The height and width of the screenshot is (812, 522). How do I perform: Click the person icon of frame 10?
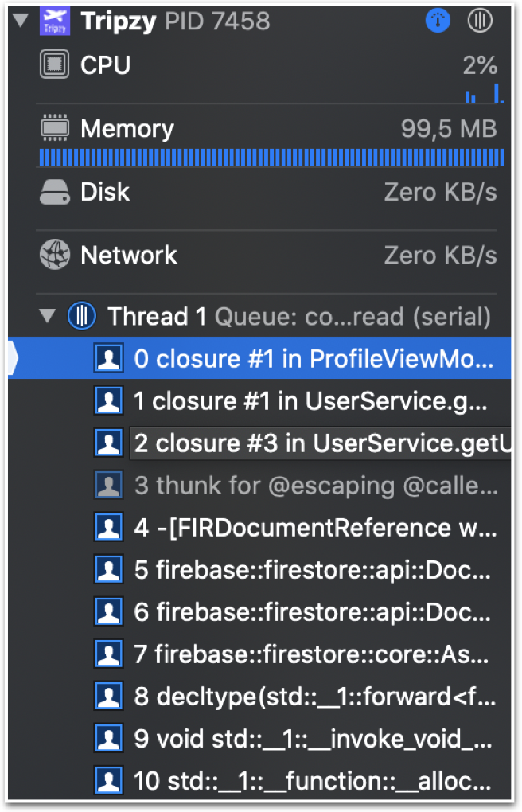pyautogui.click(x=109, y=780)
